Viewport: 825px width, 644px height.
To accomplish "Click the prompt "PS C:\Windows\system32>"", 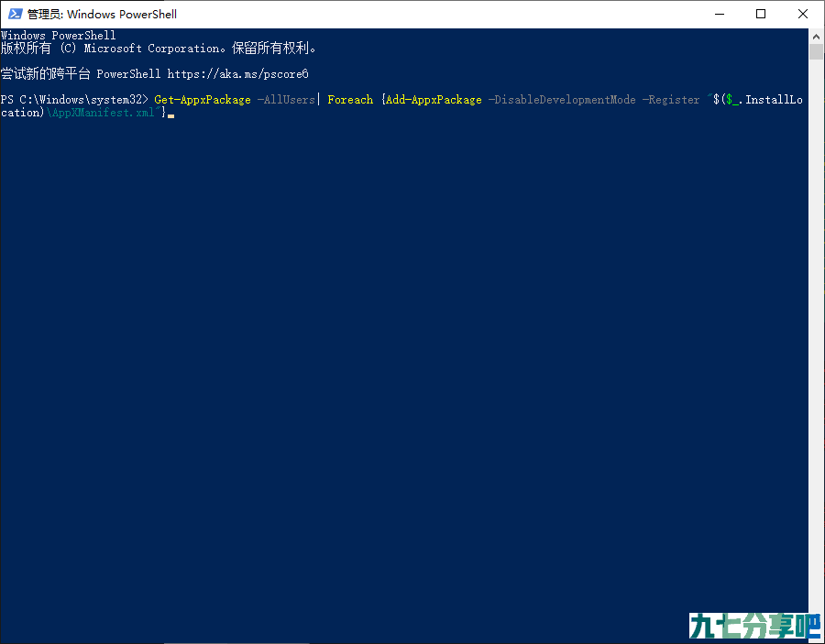I will pyautogui.click(x=75, y=100).
